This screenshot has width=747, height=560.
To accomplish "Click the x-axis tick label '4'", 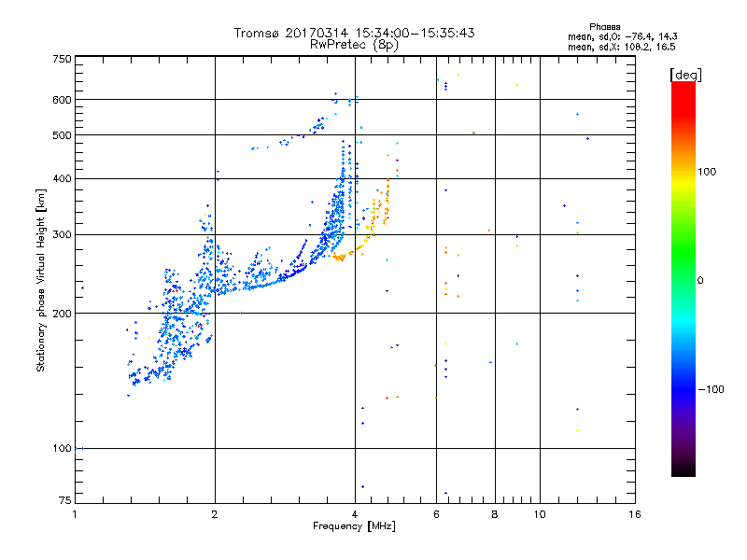I will (355, 514).
